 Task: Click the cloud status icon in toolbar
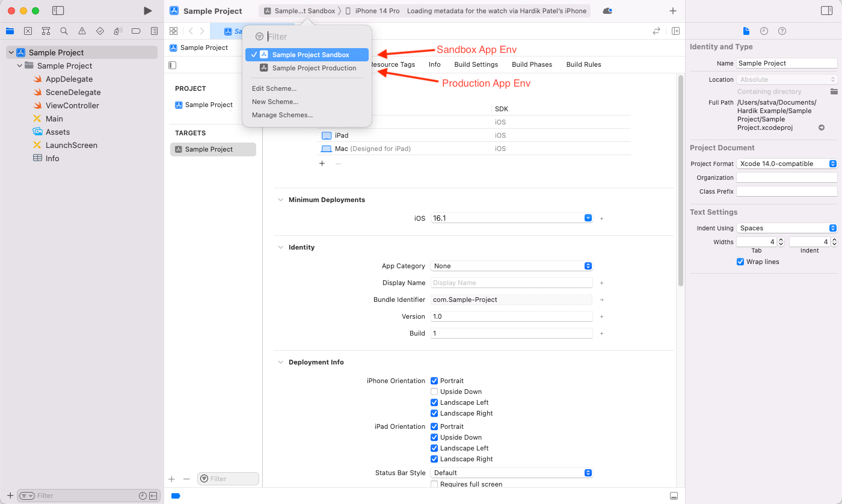(x=607, y=11)
